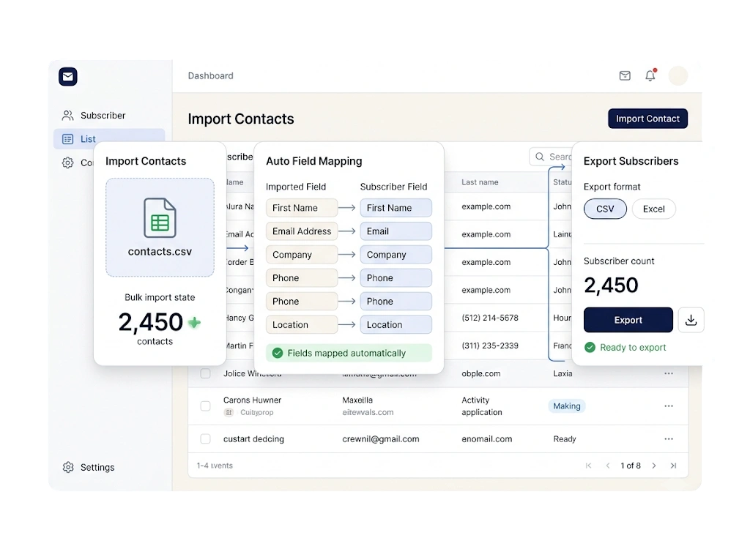Screen dimensions: 750x560
Task: Click the Ready to export green check icon
Action: [x=590, y=347]
